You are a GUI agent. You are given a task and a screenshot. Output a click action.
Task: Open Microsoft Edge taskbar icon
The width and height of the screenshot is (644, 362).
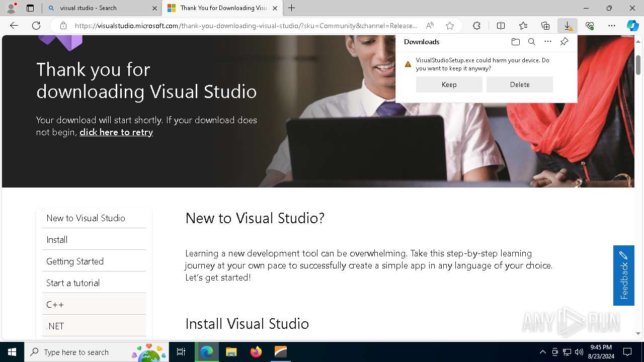[207, 352]
